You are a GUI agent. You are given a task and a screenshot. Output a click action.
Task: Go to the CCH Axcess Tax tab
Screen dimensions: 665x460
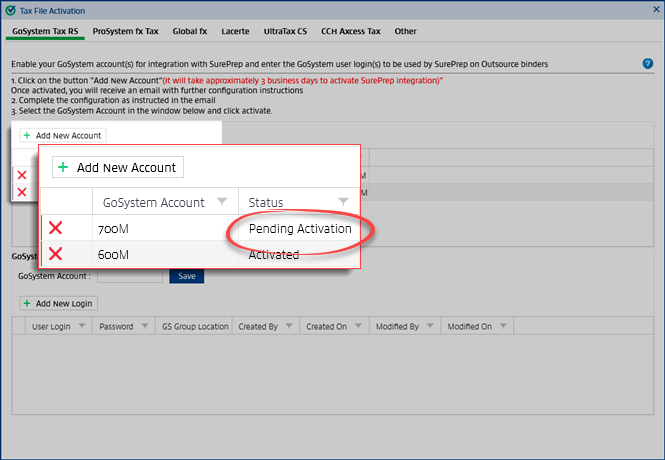point(352,31)
